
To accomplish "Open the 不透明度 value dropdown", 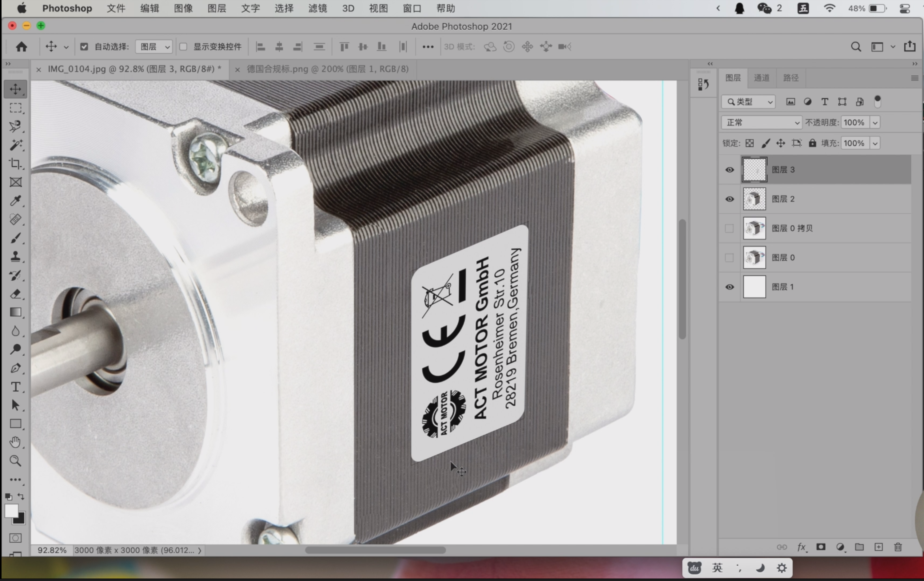I will point(875,122).
